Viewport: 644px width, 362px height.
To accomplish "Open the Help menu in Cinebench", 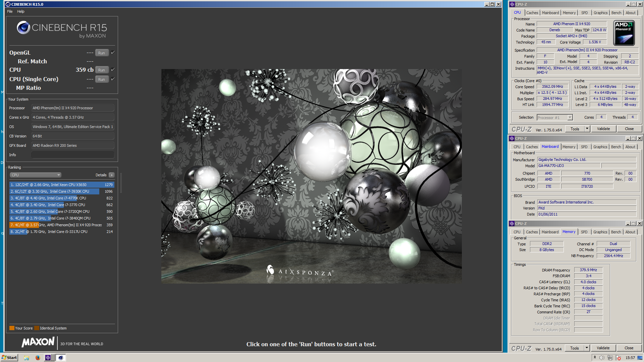I will tap(21, 11).
